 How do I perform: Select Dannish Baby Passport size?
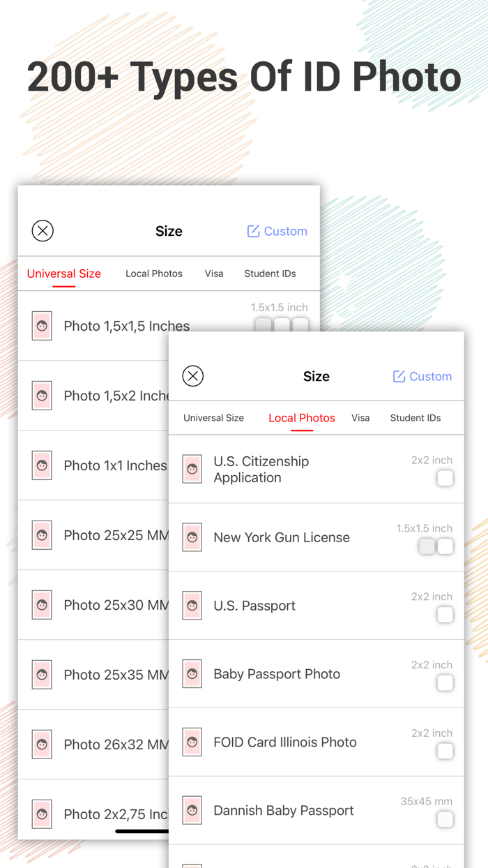pyautogui.click(x=317, y=811)
